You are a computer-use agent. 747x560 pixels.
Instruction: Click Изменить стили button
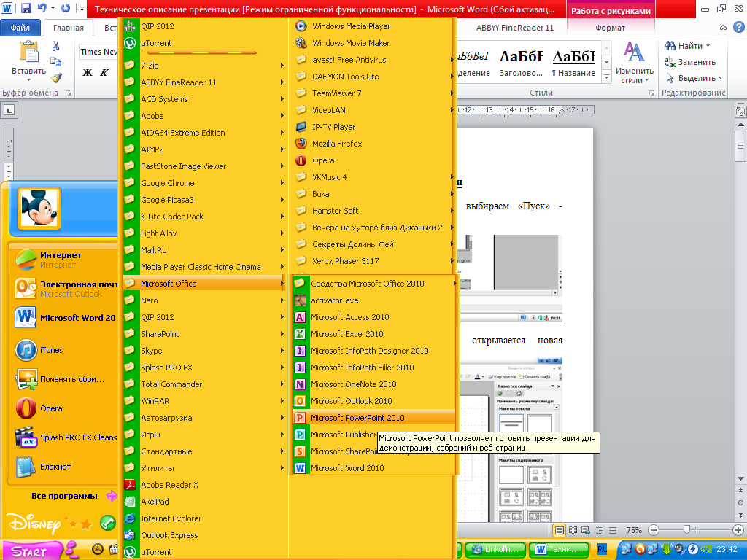634,62
